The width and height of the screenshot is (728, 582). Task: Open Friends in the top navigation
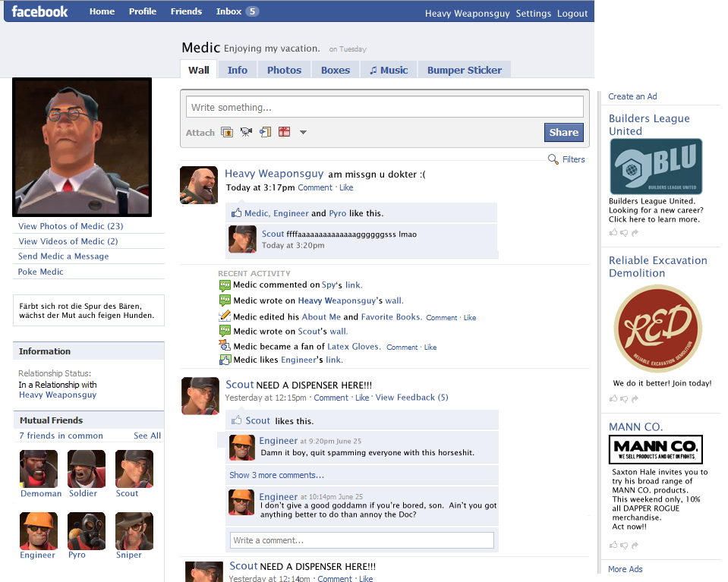(186, 11)
